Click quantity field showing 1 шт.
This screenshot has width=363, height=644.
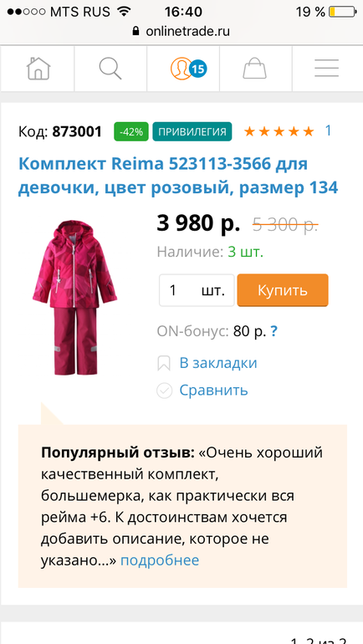[x=197, y=290]
